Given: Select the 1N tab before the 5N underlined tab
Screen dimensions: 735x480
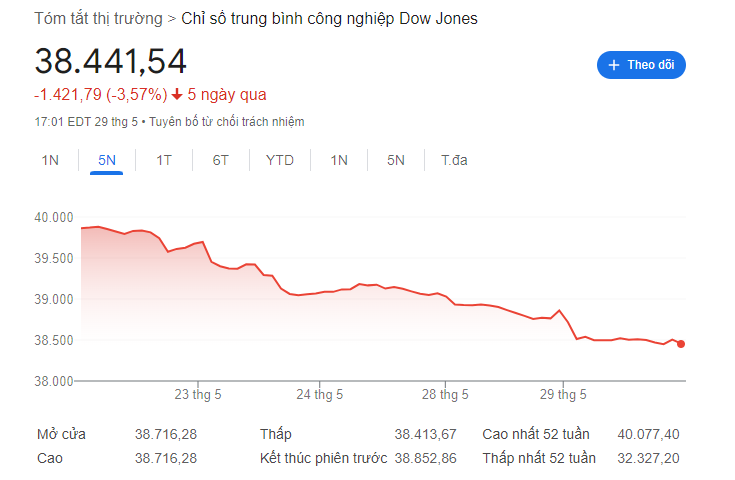Looking at the screenshot, I should pos(50,160).
